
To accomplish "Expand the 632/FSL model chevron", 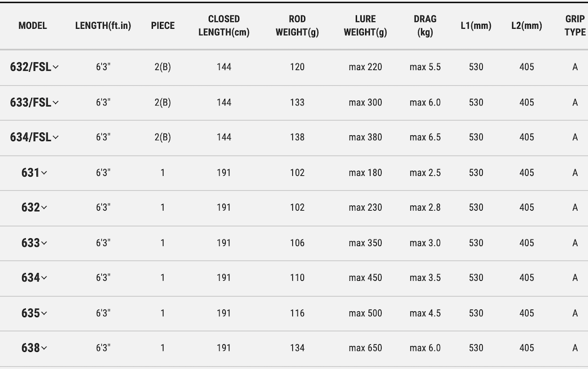I will pos(55,67).
